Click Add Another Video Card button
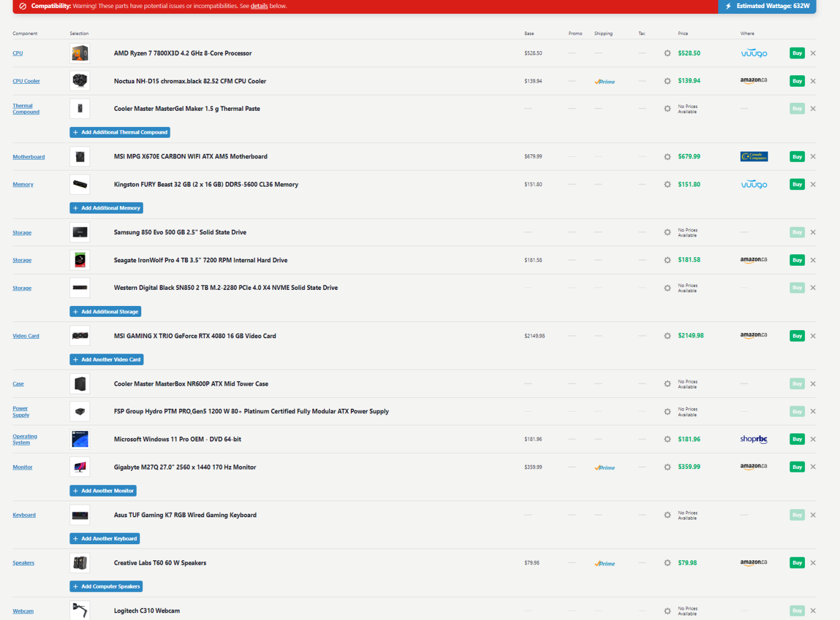Viewport: 840px width, 620px height. (107, 359)
